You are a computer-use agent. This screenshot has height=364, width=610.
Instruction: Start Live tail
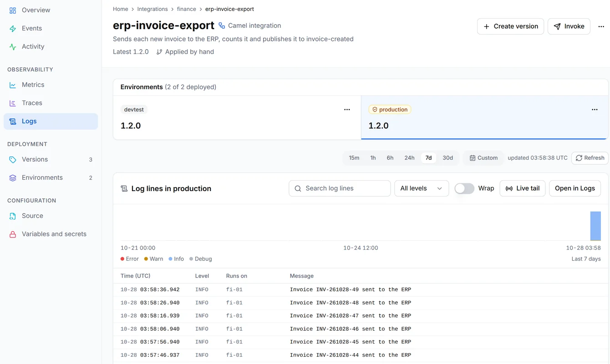(523, 188)
